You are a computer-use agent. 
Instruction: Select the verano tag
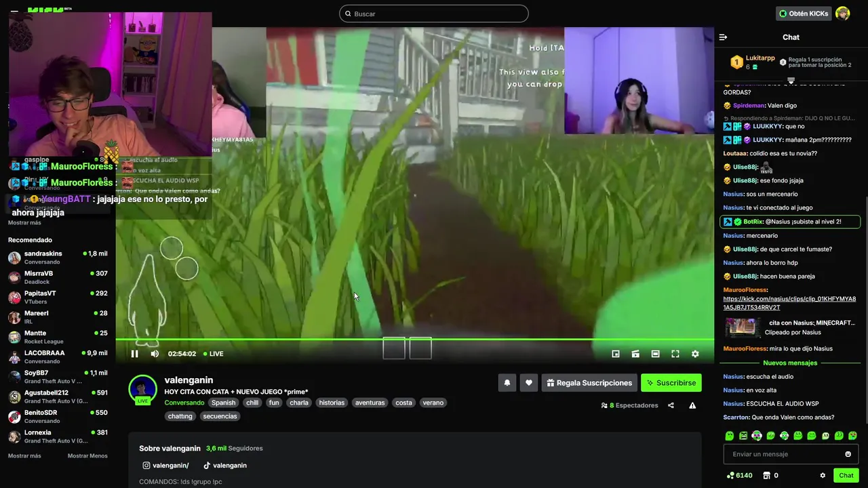click(433, 403)
